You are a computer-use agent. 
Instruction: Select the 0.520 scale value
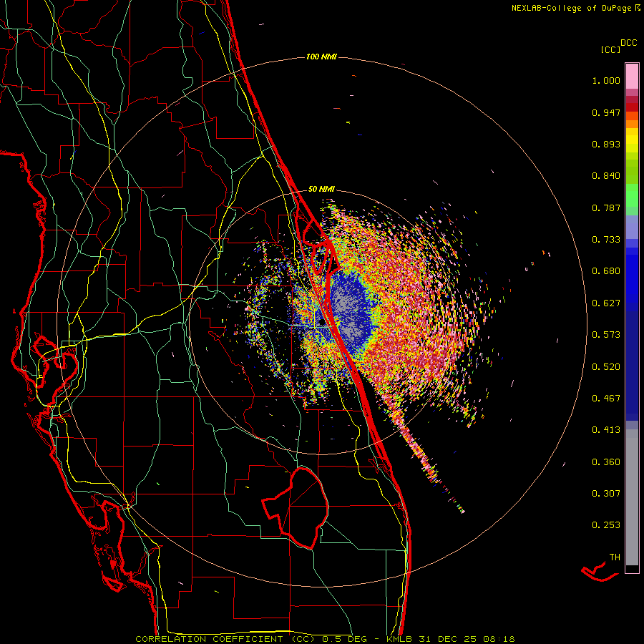coord(606,367)
